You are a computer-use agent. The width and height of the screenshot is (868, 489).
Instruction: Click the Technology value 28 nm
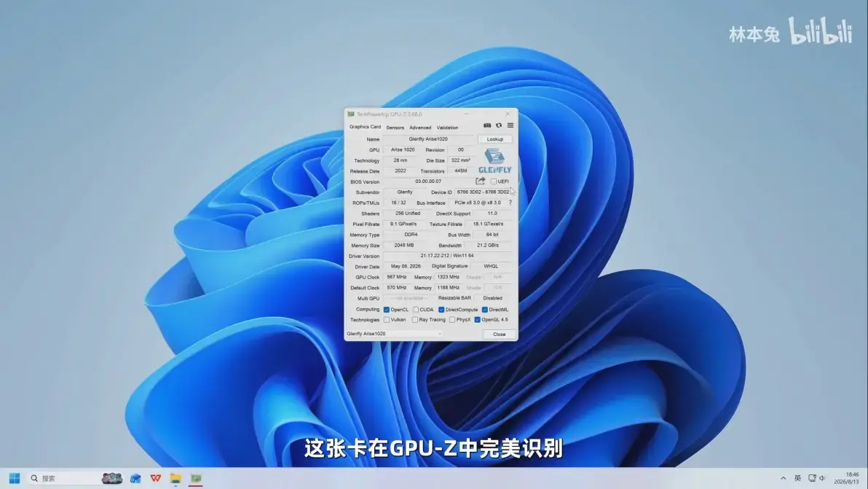401,160
